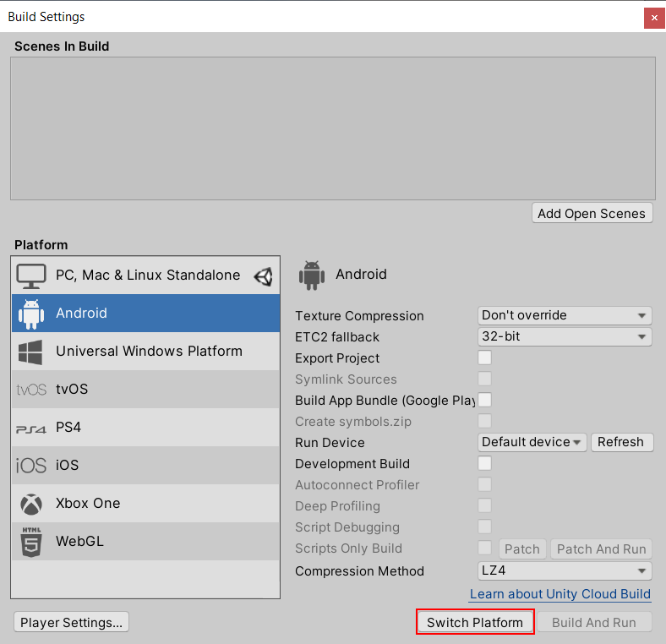Toggle Build App Bundle checkbox
Viewport: 666px width, 644px height.
pyautogui.click(x=485, y=400)
